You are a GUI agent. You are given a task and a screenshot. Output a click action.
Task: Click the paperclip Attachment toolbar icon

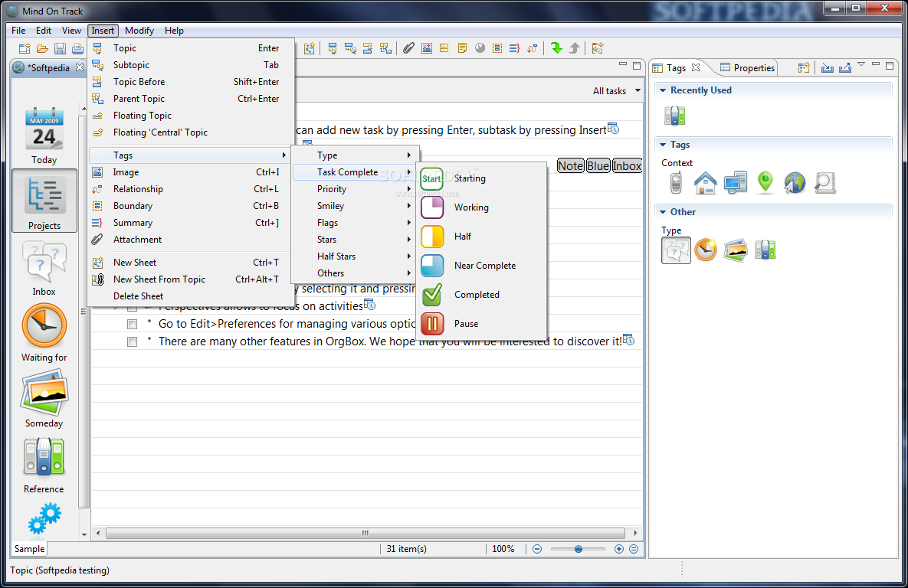click(409, 48)
